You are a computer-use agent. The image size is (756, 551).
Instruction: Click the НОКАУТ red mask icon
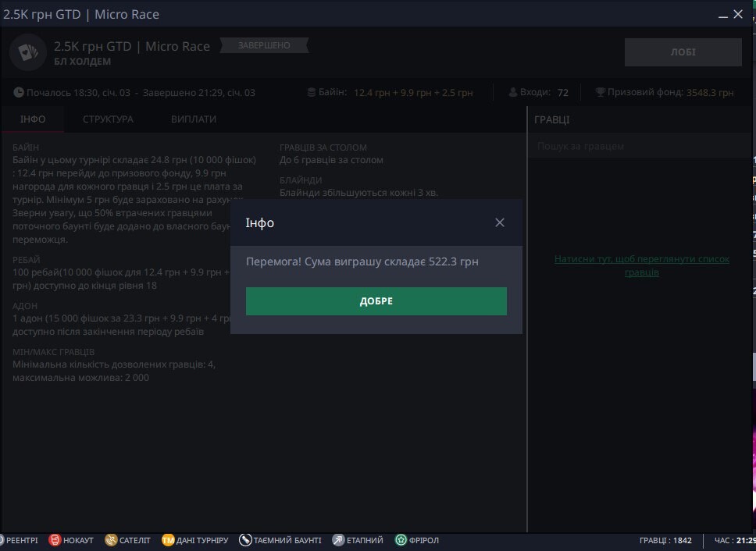click(55, 540)
